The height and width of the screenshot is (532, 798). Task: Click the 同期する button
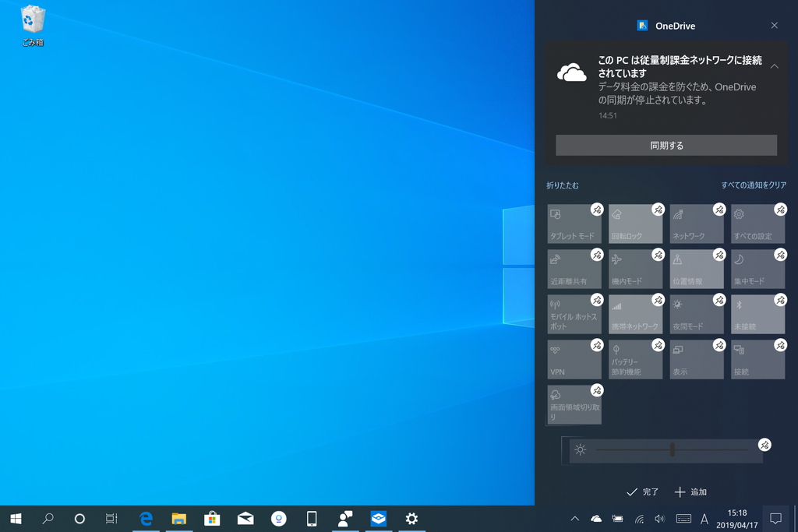click(666, 146)
